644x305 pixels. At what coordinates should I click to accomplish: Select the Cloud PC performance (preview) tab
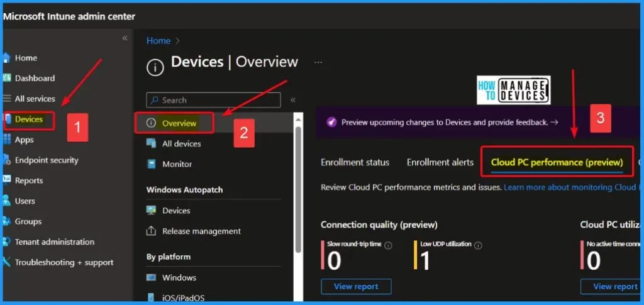pyautogui.click(x=557, y=162)
